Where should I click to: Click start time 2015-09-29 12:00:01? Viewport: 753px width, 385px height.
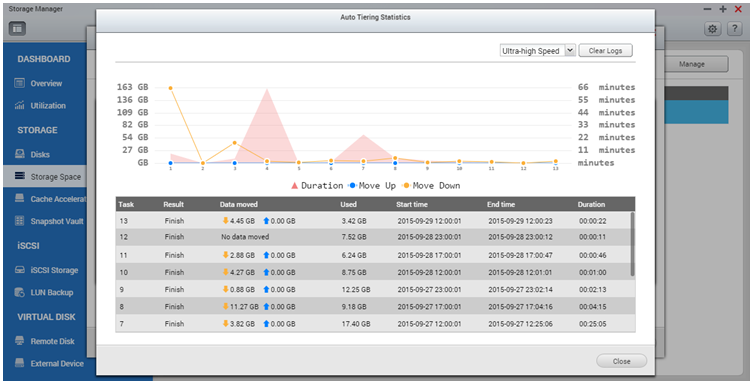[429, 221]
